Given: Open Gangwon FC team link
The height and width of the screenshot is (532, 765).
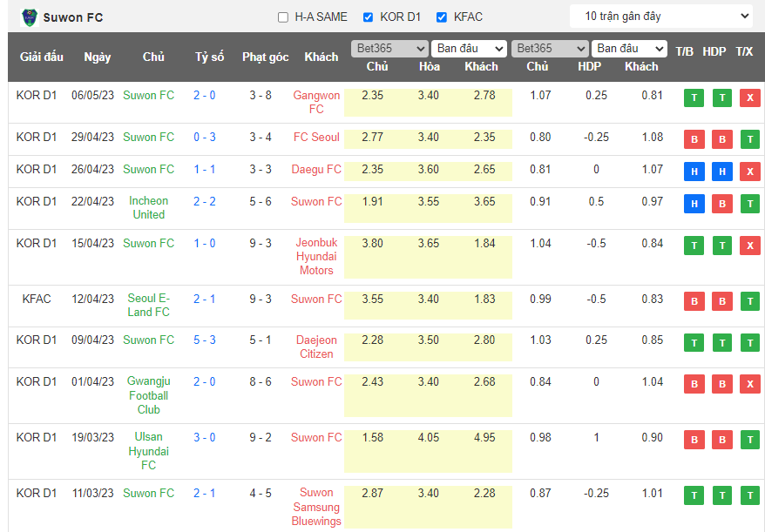Looking at the screenshot, I should click(316, 102).
